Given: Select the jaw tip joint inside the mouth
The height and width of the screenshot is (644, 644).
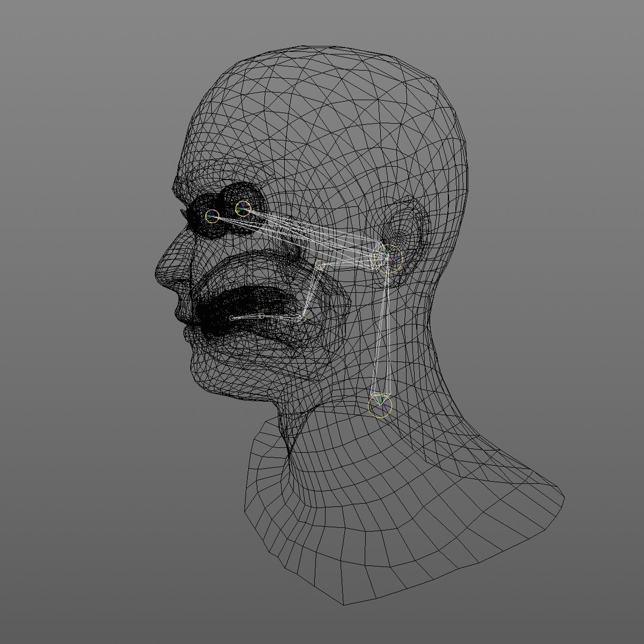Looking at the screenshot, I should [232, 318].
